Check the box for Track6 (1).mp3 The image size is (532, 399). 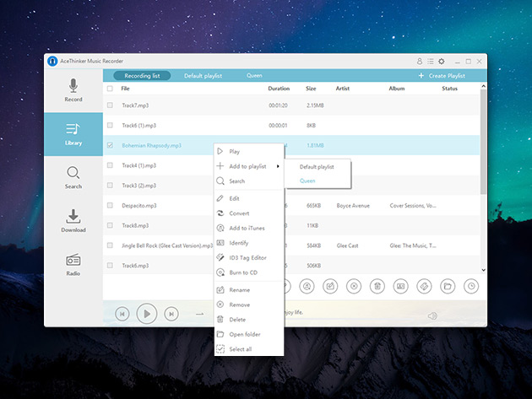tap(110, 125)
